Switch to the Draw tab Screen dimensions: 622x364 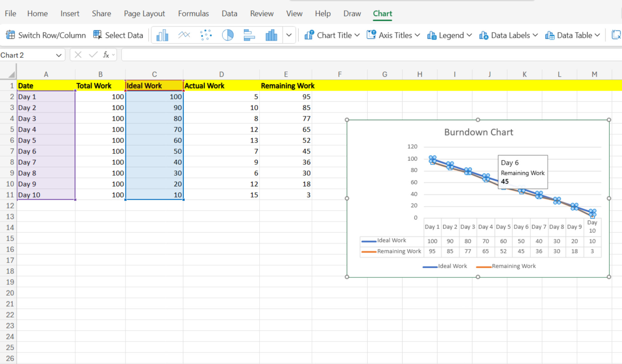pyautogui.click(x=352, y=13)
